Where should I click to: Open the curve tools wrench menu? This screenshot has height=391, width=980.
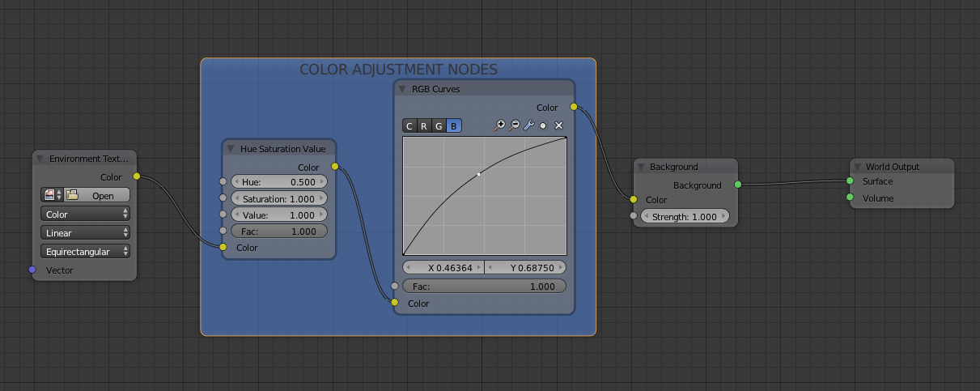click(x=529, y=125)
